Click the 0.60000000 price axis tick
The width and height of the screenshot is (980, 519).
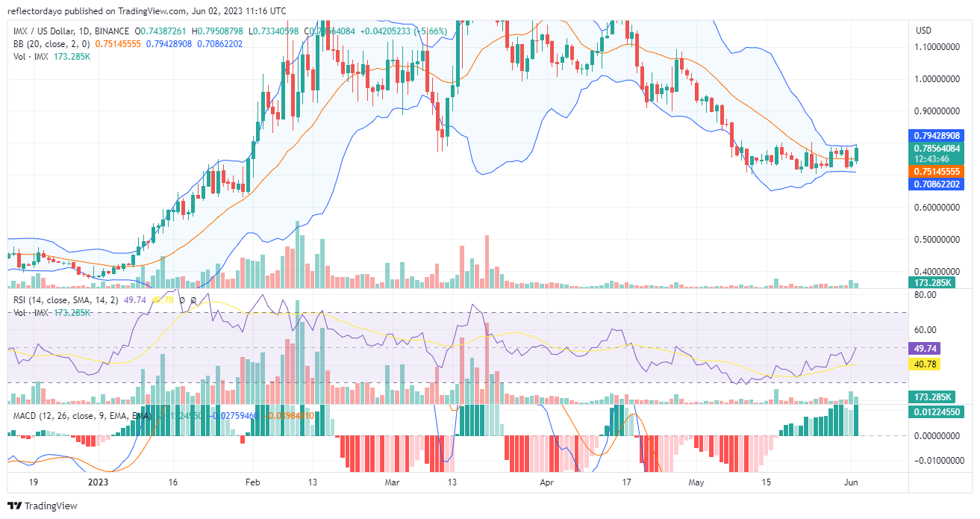939,208
